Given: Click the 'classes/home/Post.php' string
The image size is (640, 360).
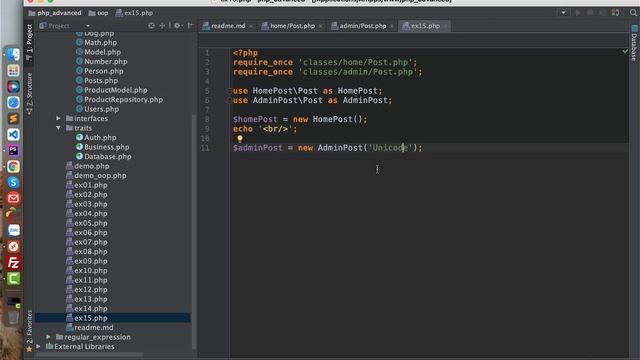Looking at the screenshot, I should point(355,62).
